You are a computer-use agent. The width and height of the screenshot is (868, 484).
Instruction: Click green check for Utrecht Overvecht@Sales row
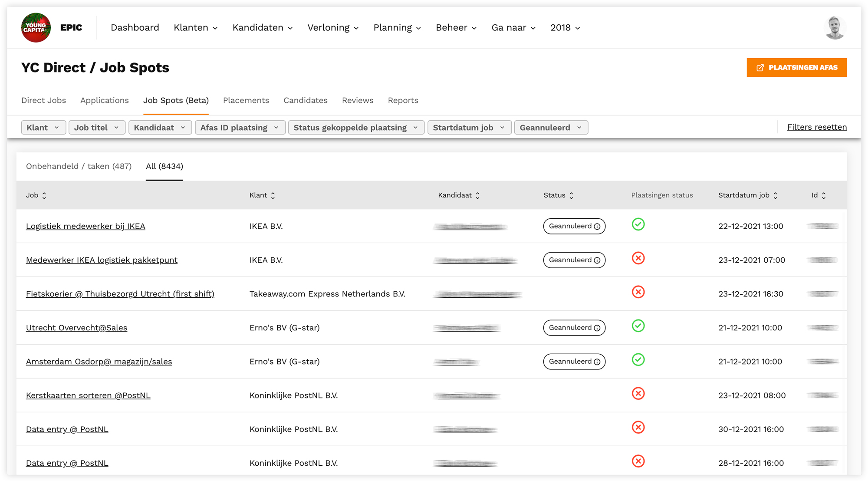tap(638, 326)
